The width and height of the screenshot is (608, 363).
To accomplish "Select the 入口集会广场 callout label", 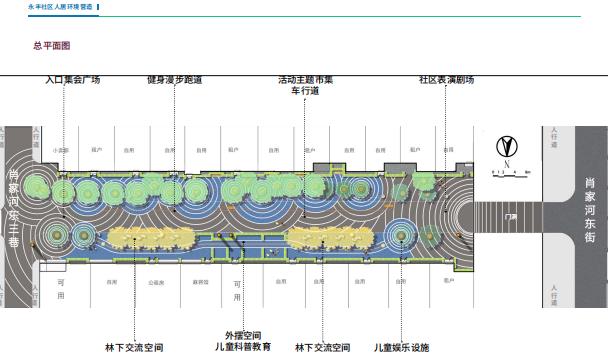I will tap(73, 80).
